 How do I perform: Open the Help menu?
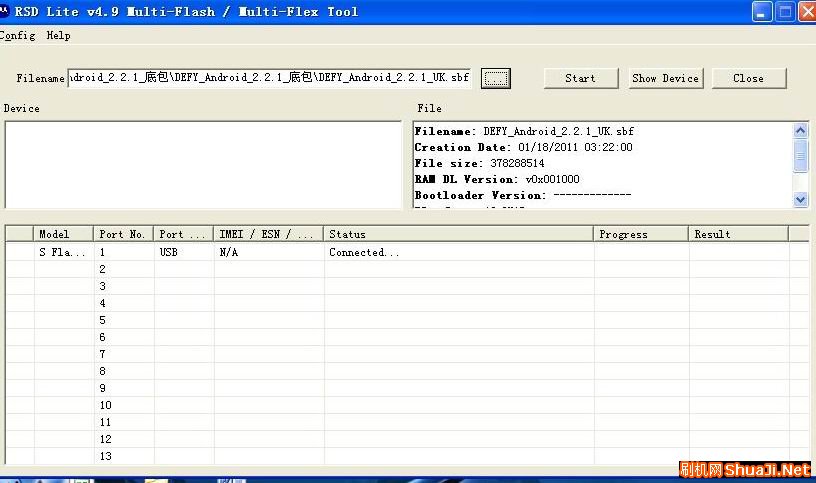click(58, 35)
